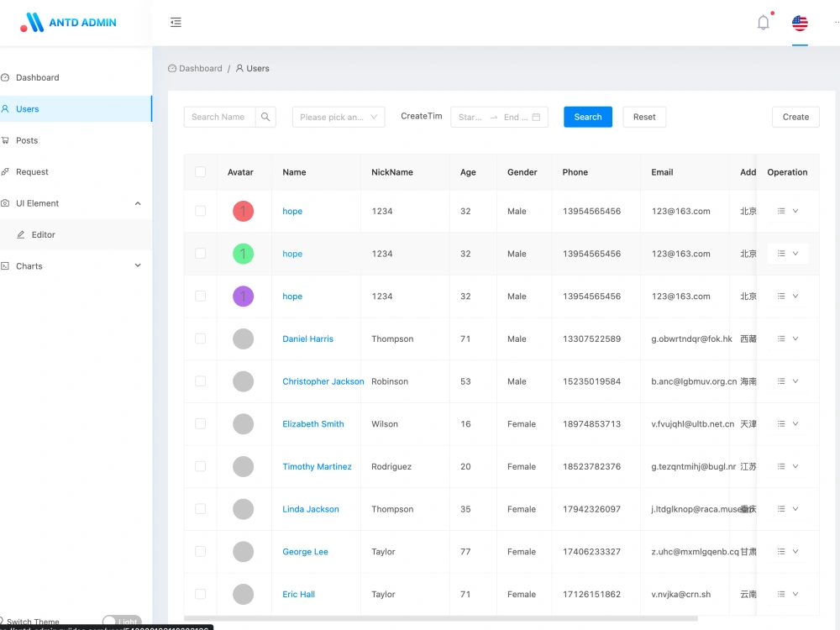Screen dimensions: 840x630
Task: Click operation list icon for Linda Jackson
Action: point(781,509)
